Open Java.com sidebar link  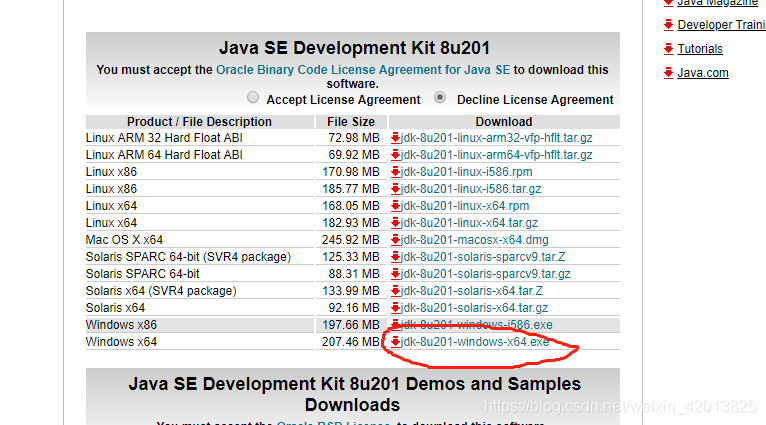click(x=703, y=73)
